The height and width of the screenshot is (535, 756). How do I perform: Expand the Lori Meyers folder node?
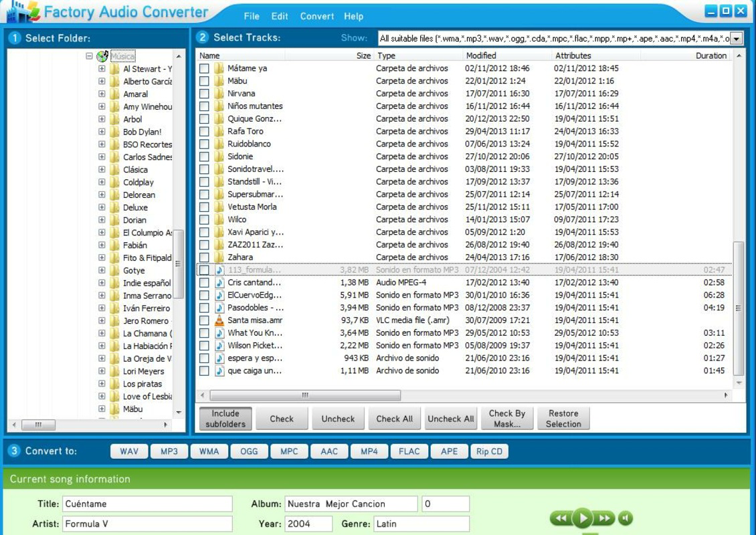pyautogui.click(x=102, y=371)
